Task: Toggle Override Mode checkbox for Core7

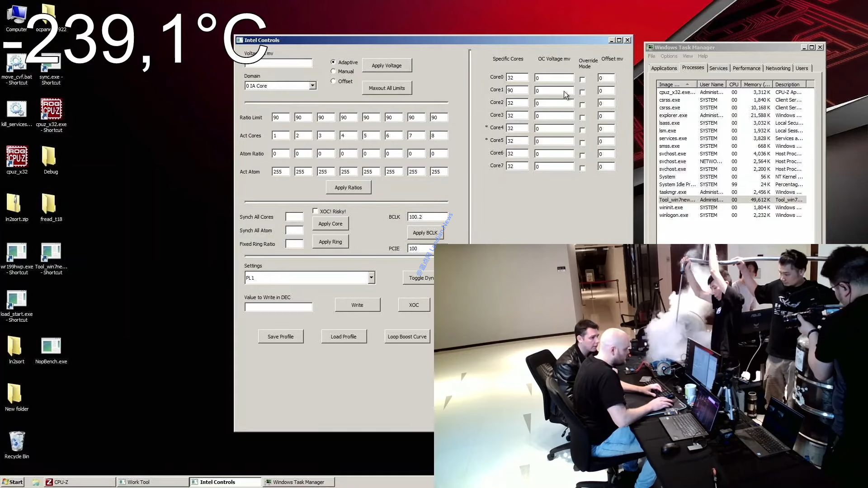Action: pos(582,168)
